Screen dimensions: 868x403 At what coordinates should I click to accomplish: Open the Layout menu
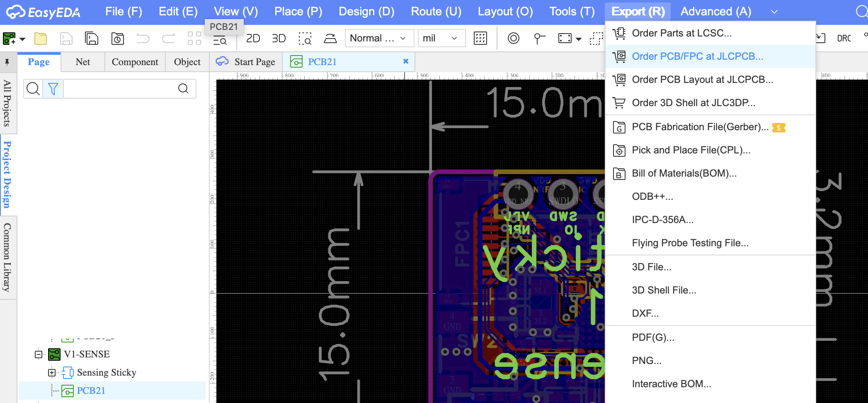505,12
